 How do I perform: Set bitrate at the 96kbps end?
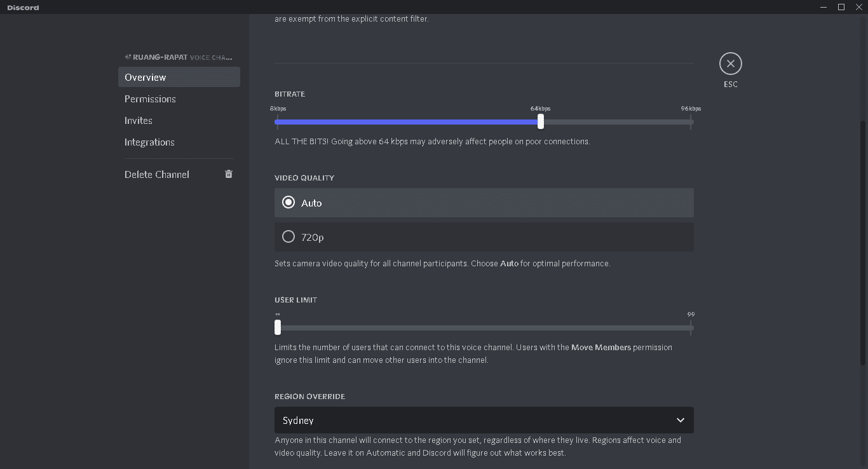click(x=691, y=121)
